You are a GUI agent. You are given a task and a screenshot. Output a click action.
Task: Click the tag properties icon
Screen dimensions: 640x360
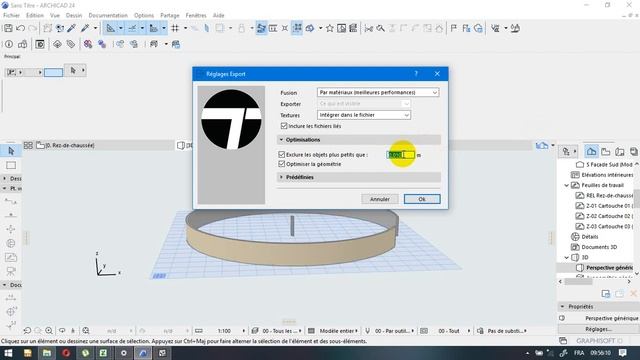pos(71,44)
